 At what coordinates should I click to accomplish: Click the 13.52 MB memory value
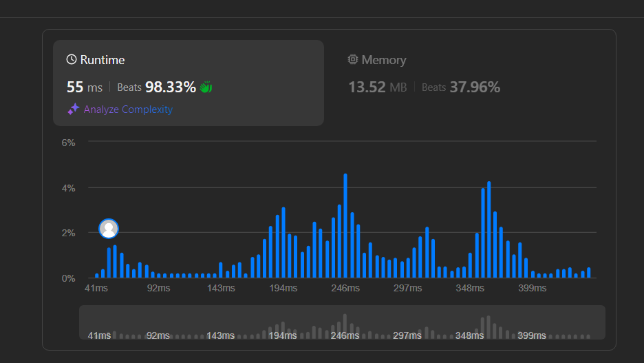tap(378, 87)
